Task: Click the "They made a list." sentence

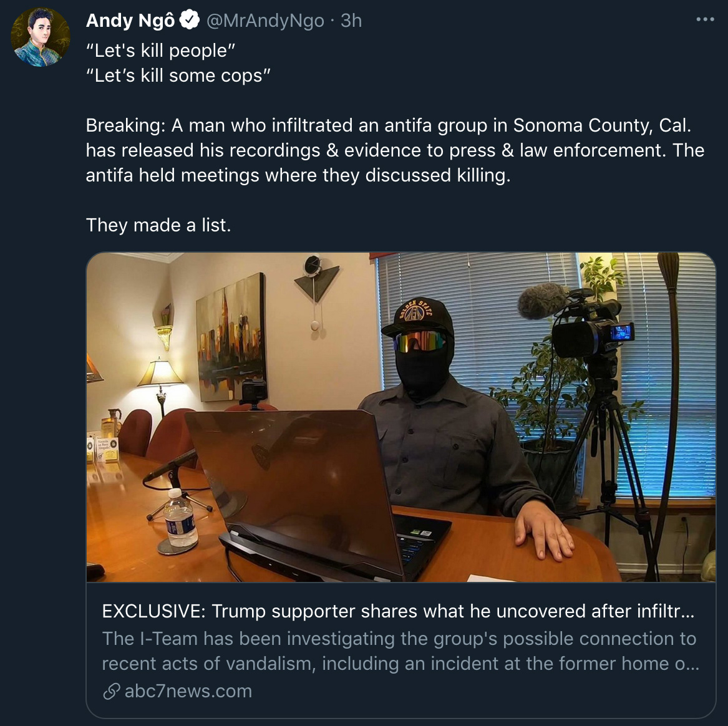Action: coord(158,225)
